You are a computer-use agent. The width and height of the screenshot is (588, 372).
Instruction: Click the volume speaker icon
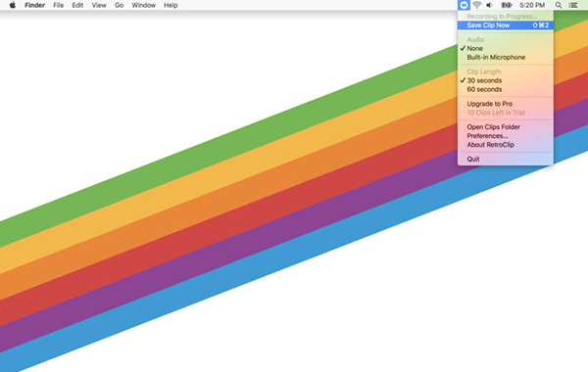[x=489, y=5]
